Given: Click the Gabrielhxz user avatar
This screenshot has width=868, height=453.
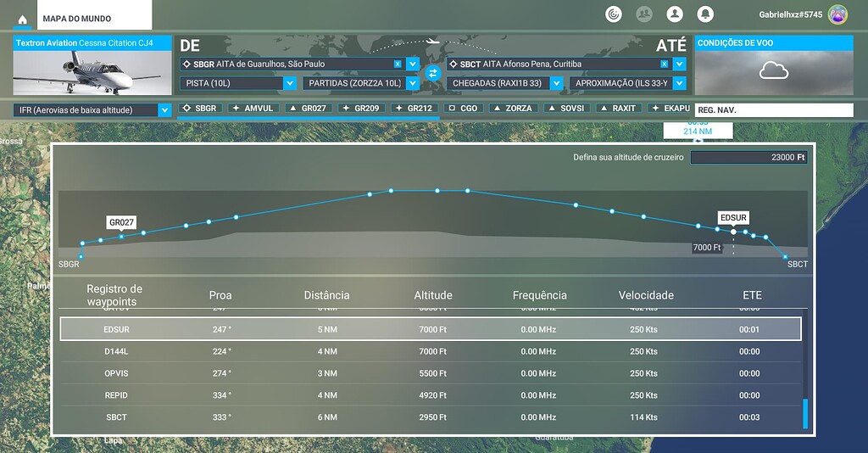Looking at the screenshot, I should click(837, 14).
